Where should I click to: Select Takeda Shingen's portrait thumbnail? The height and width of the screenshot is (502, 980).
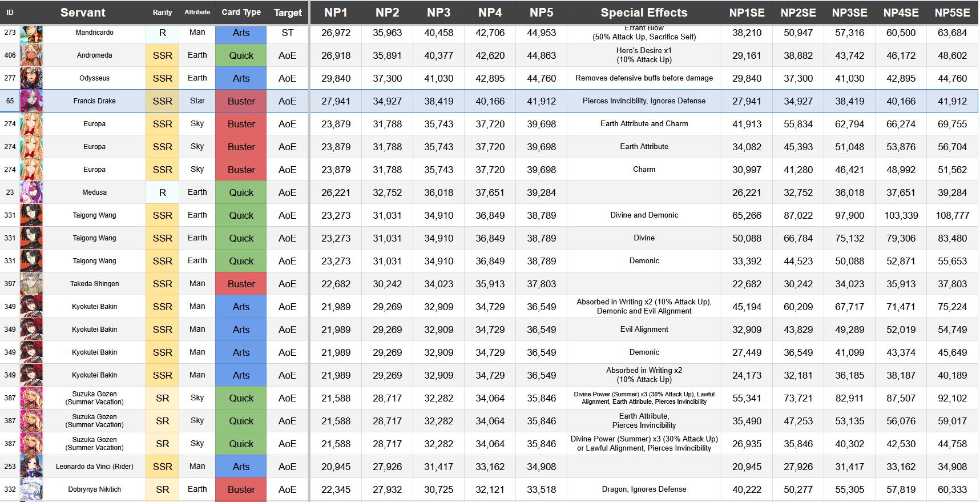[x=31, y=284]
